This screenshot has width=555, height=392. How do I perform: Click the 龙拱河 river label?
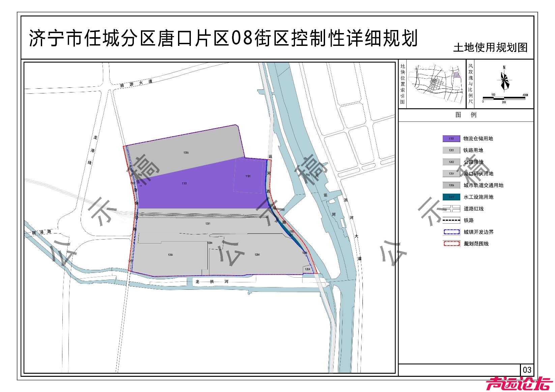coord(212,281)
